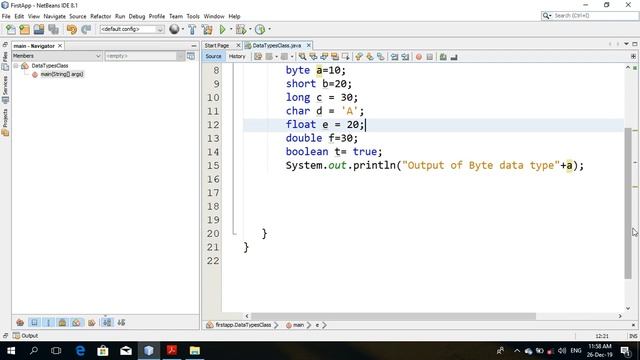This screenshot has width=640, height=360.
Task: Click the New Project toolbar icon
Action: 24,29
